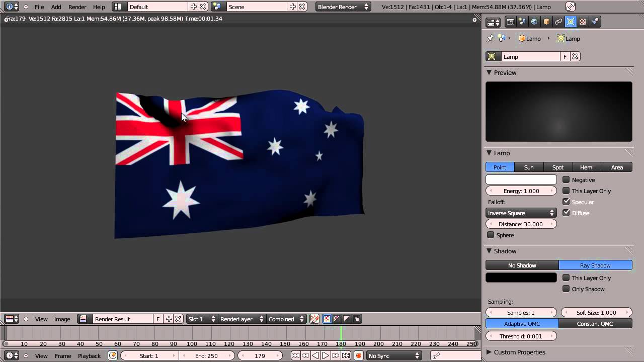The height and width of the screenshot is (362, 644).
Task: Open the Frame menu in timeline
Action: 63,356
